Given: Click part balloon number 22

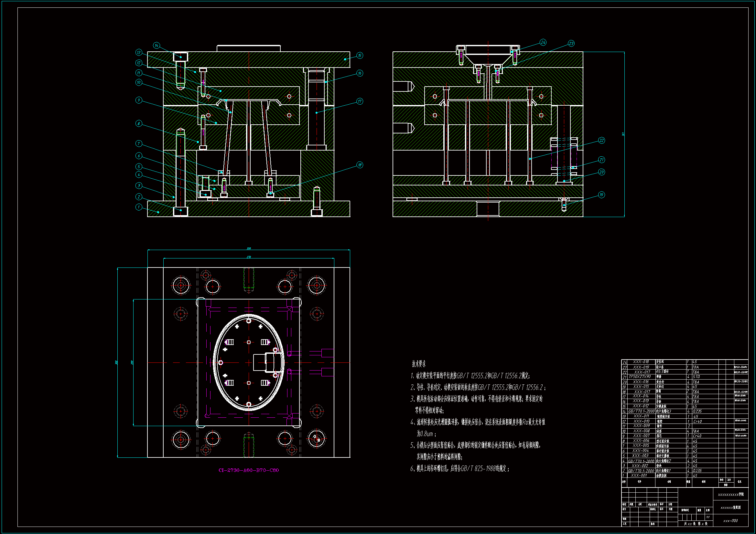Looking at the screenshot, I should point(601,141).
